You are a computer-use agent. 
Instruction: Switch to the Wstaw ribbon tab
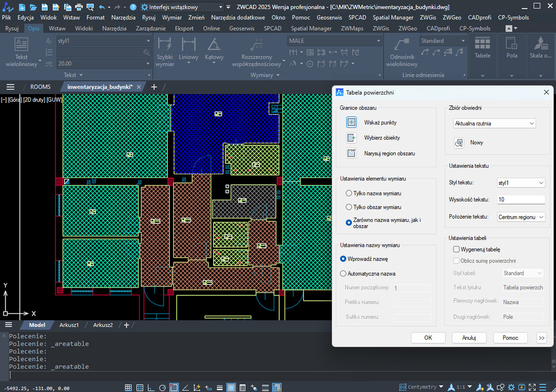click(x=57, y=28)
